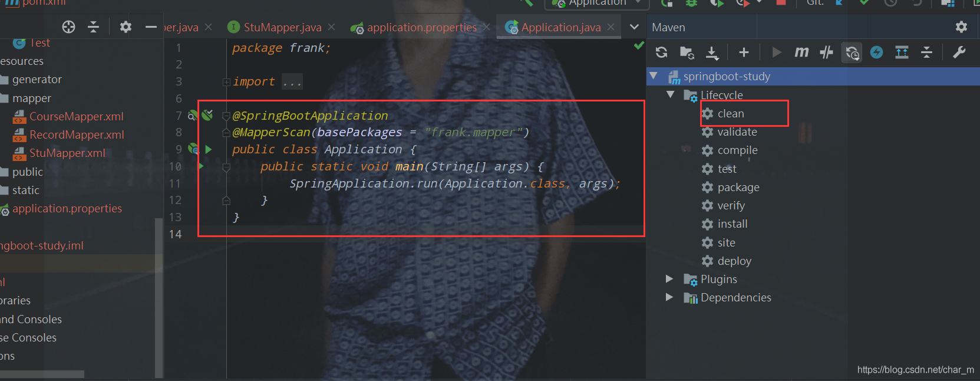Expand the folded import statements
980x381 pixels.
[x=226, y=82]
